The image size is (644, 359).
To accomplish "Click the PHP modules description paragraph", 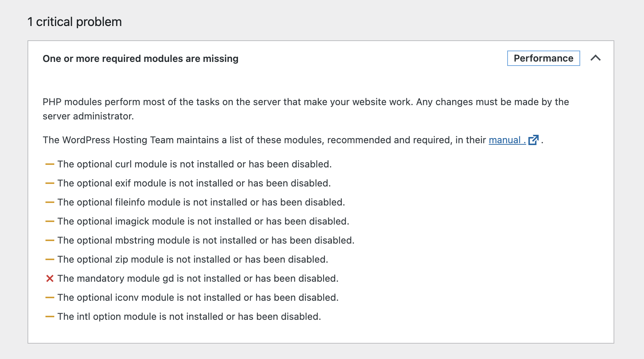I will tap(306, 109).
